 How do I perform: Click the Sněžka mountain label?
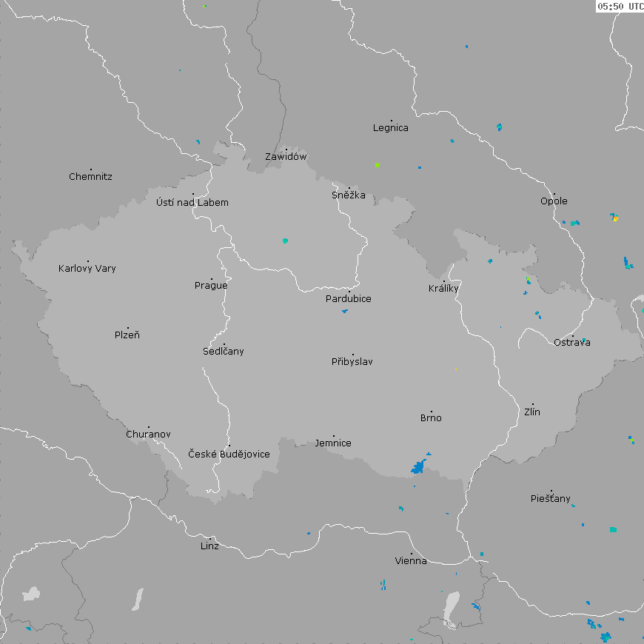349,195
